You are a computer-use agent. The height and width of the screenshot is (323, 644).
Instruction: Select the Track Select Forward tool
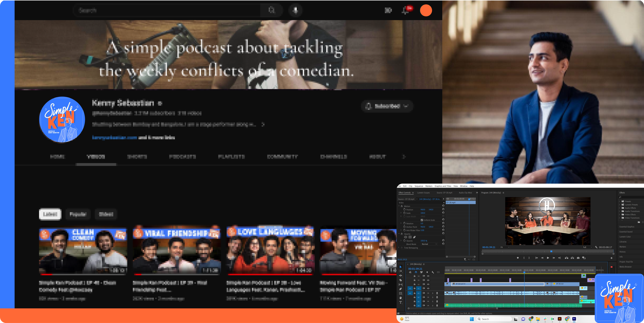(x=400, y=271)
